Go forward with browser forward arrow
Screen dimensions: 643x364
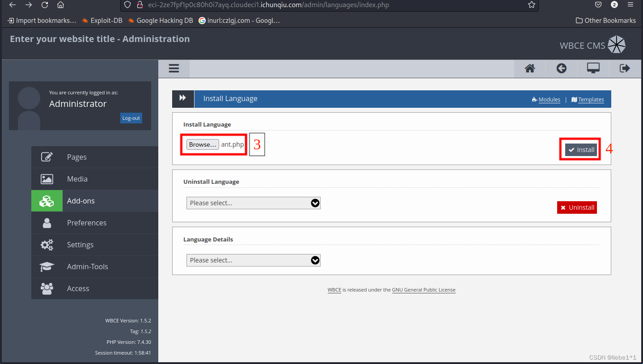(x=29, y=5)
